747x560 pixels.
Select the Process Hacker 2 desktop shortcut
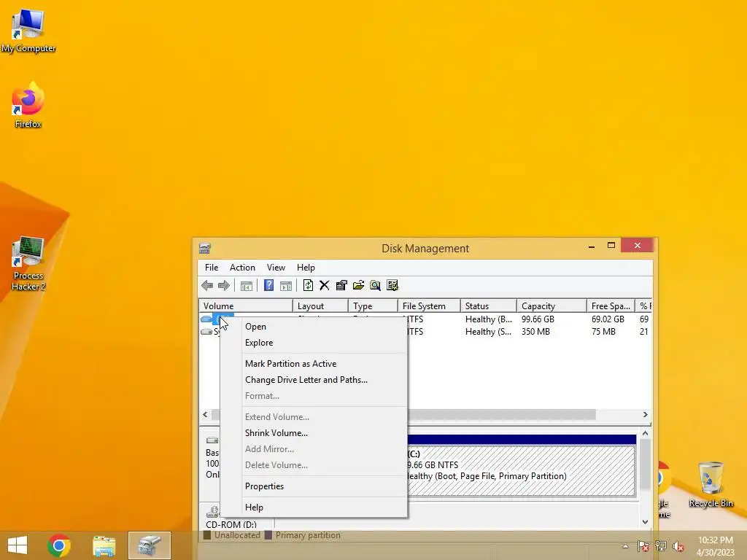click(x=28, y=263)
